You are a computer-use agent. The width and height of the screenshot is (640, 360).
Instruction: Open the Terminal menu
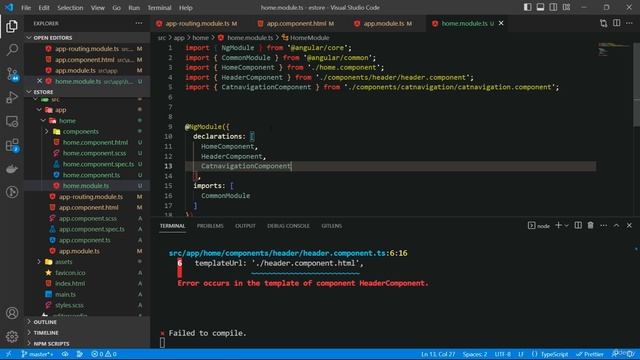coord(159,7)
